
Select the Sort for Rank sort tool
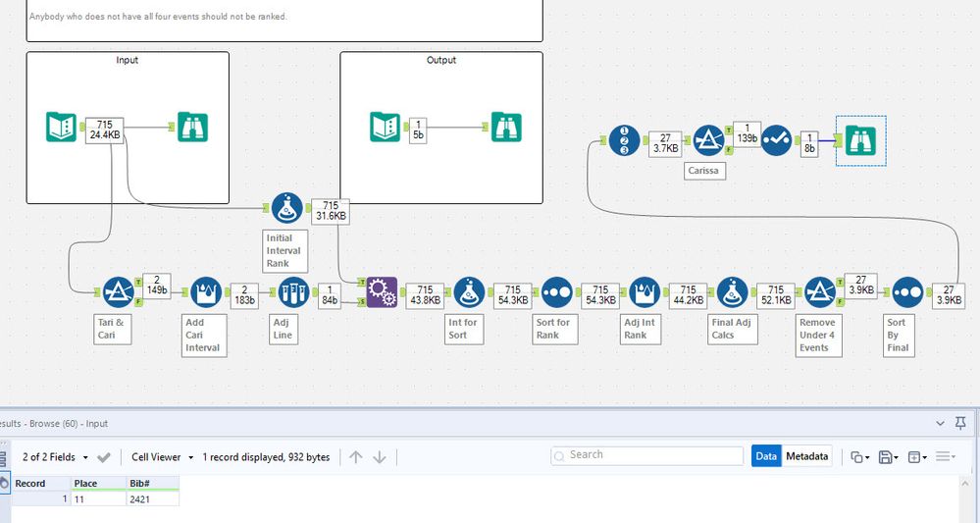tap(557, 292)
